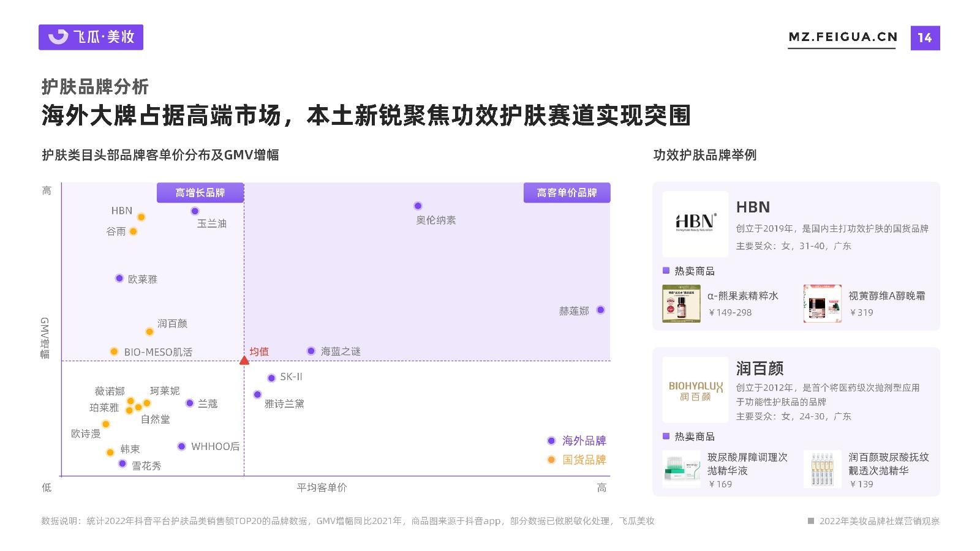Image resolution: width=980 pixels, height=551 pixels.
Task: Click the 谷雨 orange data point
Action: [133, 231]
